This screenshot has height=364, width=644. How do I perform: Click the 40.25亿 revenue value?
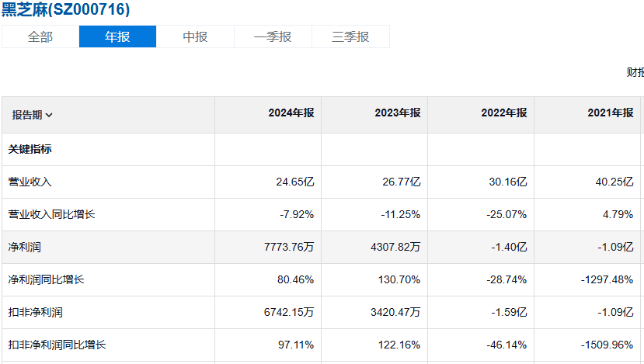tap(614, 182)
